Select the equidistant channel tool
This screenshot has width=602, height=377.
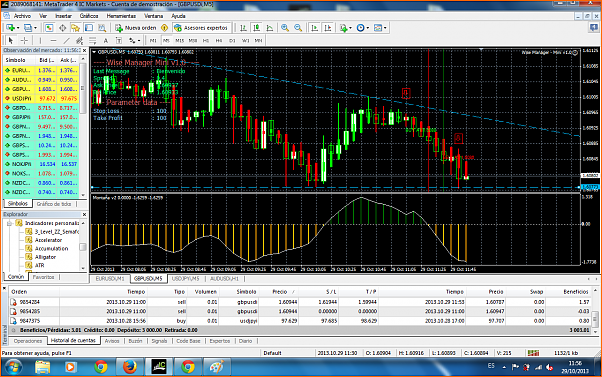coord(79,40)
